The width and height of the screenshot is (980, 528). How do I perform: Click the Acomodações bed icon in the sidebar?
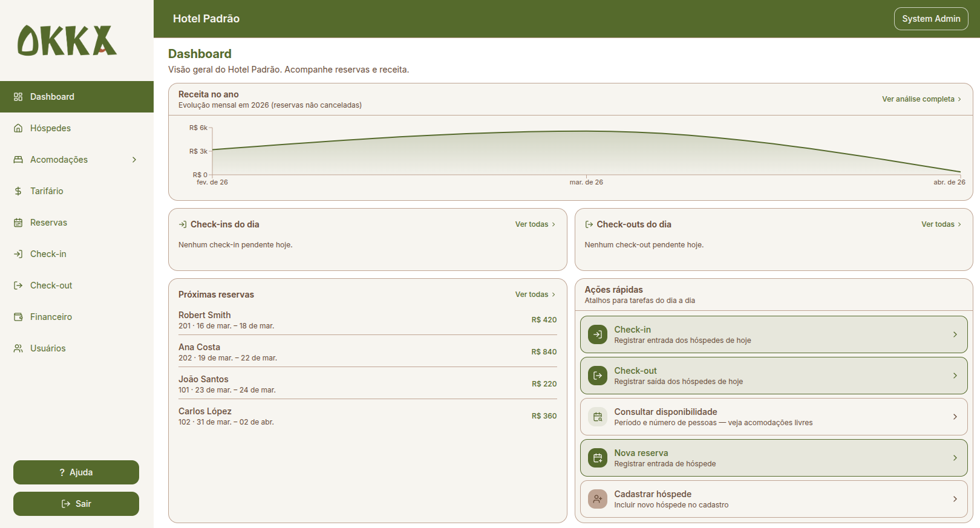[18, 160]
